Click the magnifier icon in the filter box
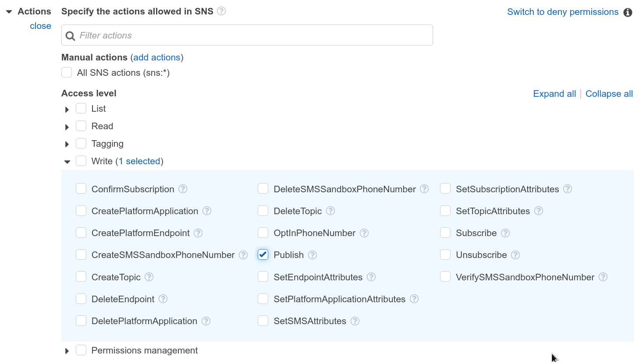The height and width of the screenshot is (364, 639). [70, 36]
